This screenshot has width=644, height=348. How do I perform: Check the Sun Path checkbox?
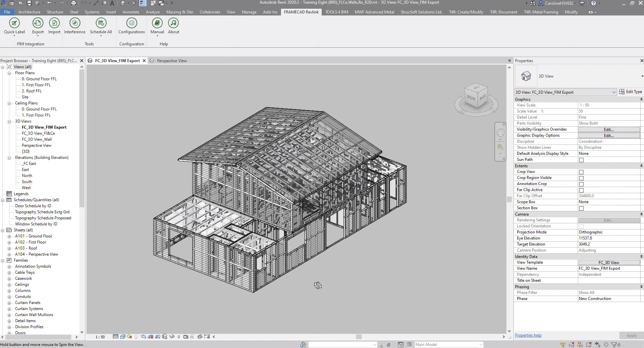tap(581, 160)
